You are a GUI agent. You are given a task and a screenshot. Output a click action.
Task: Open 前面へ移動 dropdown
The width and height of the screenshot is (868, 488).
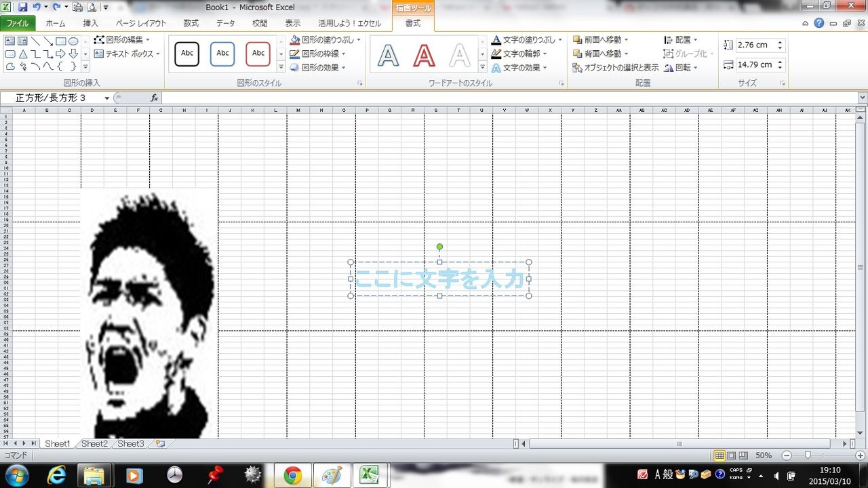coord(600,40)
